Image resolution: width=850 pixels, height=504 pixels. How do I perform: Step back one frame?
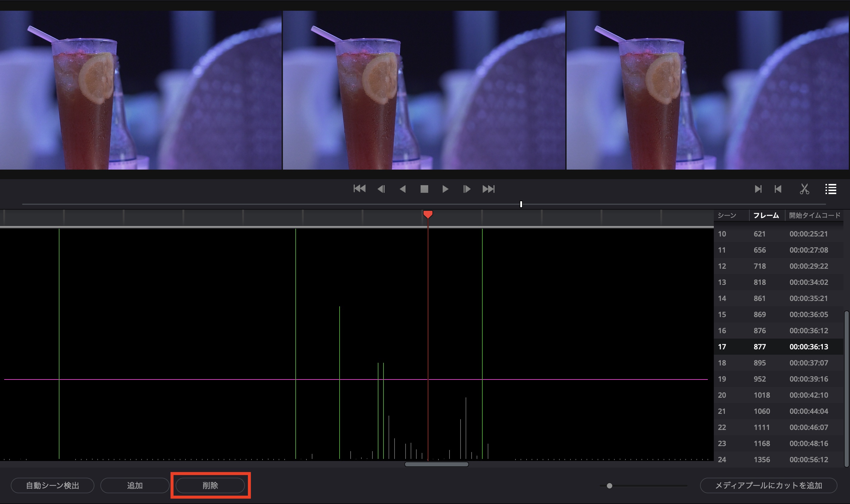point(381,189)
